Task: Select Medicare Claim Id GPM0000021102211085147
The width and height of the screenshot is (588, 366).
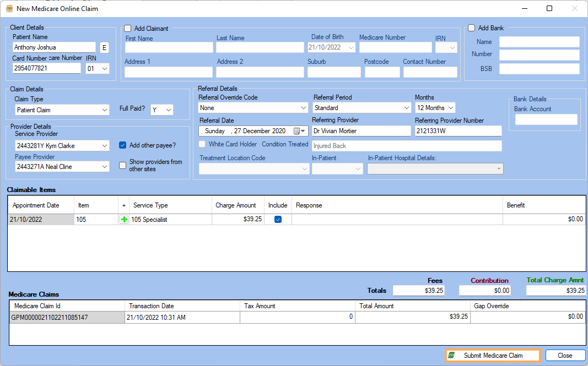Action: [67, 318]
